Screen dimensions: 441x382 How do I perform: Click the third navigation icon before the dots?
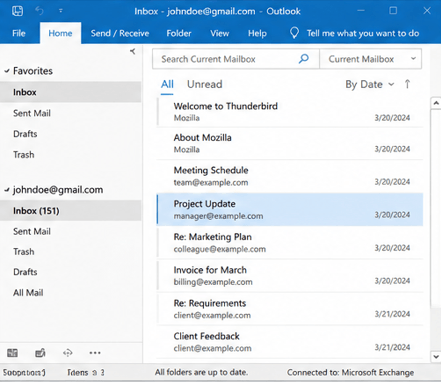[x=68, y=353]
